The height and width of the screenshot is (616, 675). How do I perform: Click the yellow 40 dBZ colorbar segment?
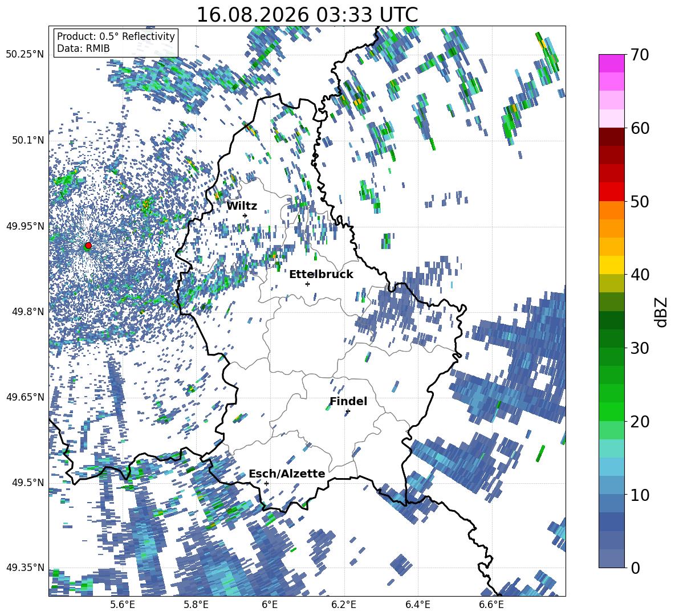[x=611, y=265]
